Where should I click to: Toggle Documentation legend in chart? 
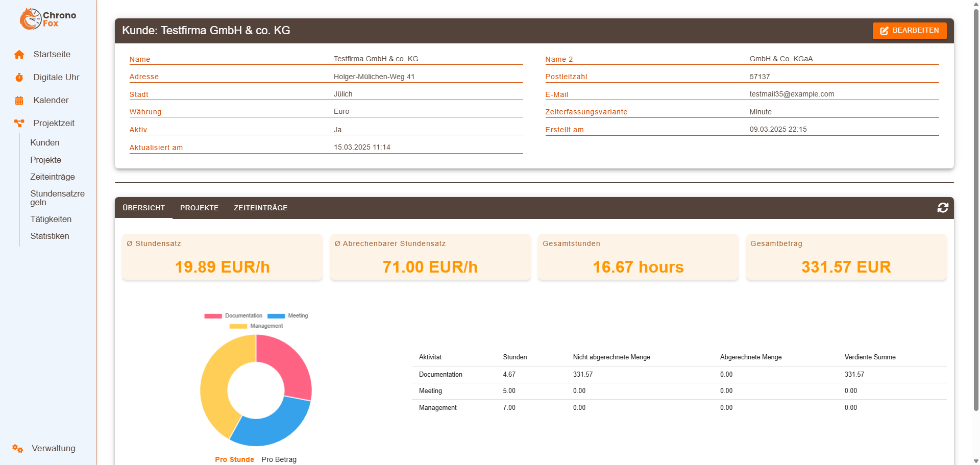tap(233, 316)
